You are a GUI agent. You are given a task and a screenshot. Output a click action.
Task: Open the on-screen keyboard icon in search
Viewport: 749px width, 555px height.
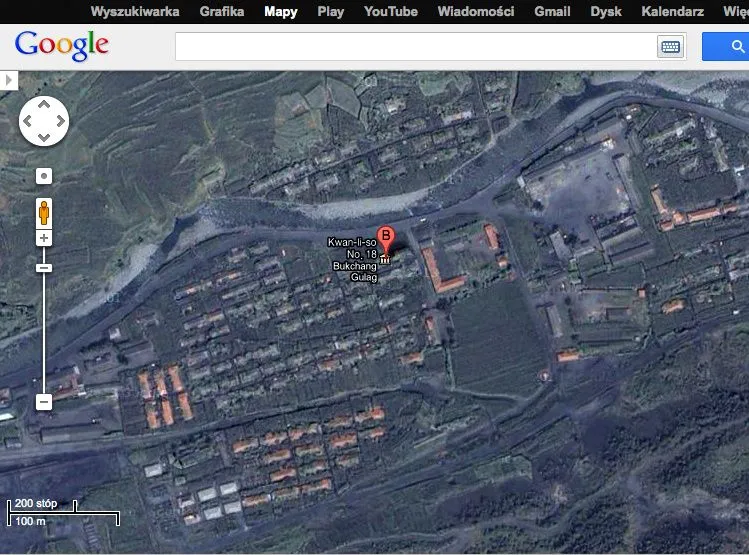point(669,47)
